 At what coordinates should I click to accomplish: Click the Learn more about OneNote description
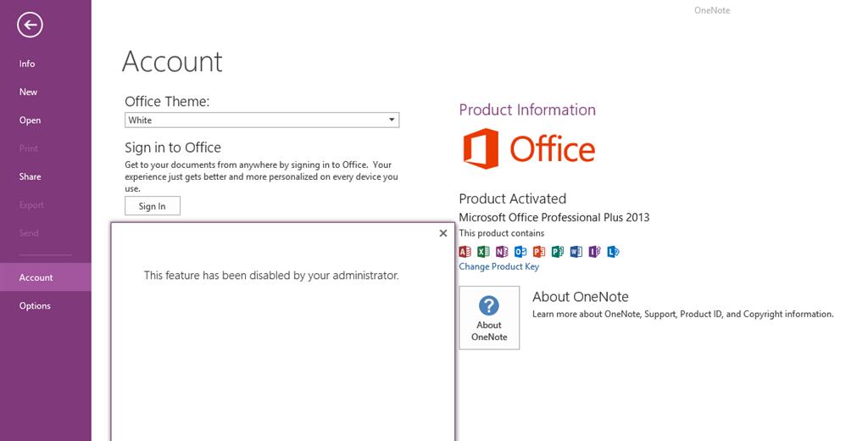tap(683, 314)
